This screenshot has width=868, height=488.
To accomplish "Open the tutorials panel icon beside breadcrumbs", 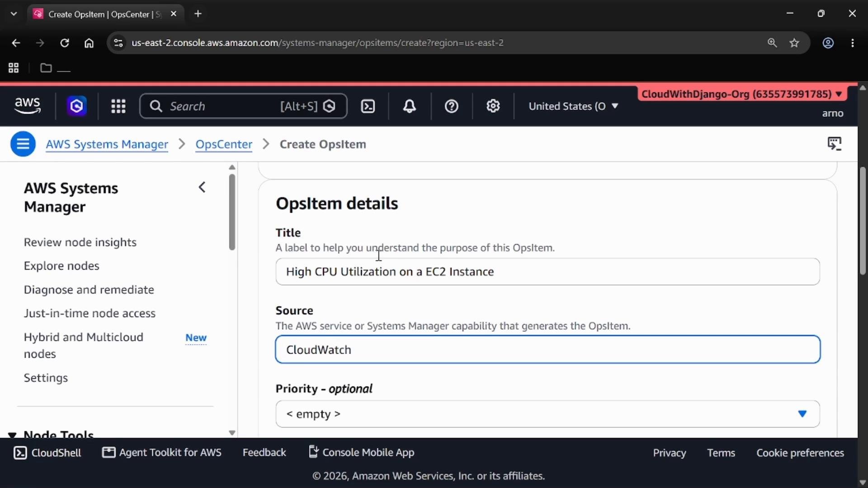I will point(835,144).
